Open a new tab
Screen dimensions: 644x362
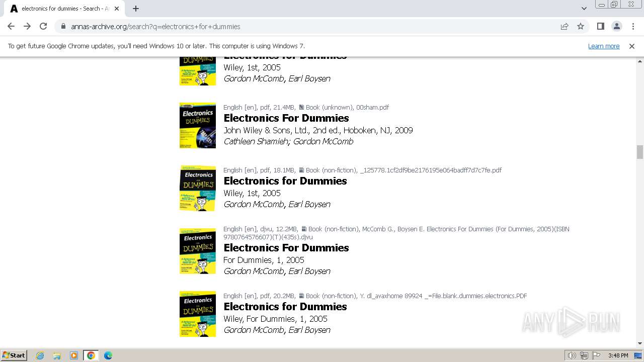[x=136, y=9]
